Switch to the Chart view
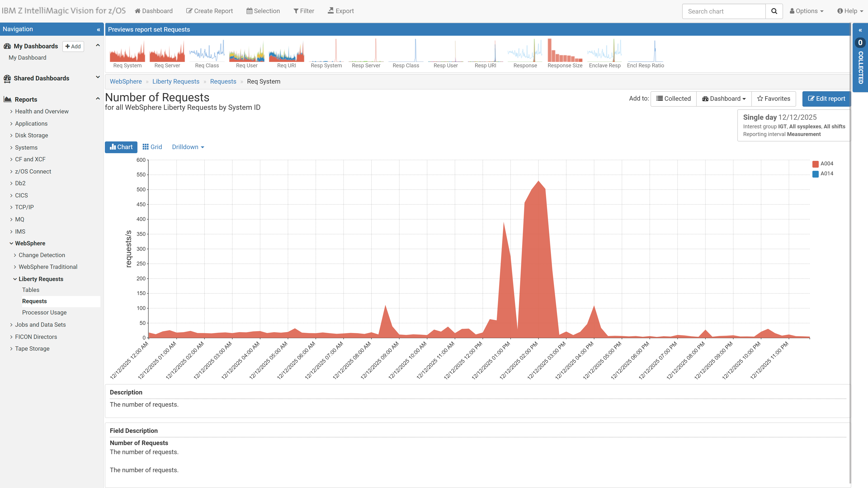868x488 pixels. 121,147
